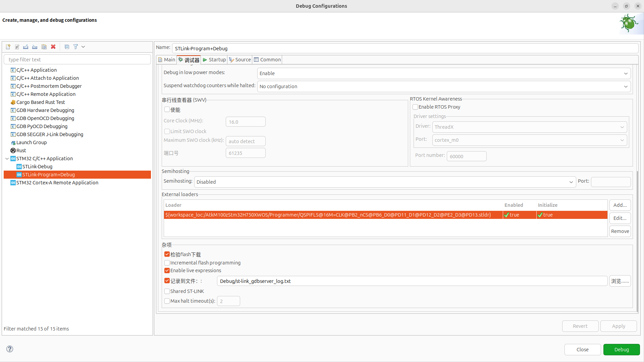Collapse STM32 C/C++ Application tree node
This screenshot has width=644, height=362.
[7, 159]
